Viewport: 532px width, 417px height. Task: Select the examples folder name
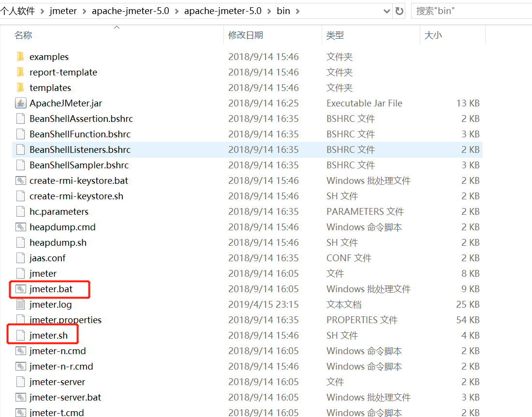[x=49, y=57]
